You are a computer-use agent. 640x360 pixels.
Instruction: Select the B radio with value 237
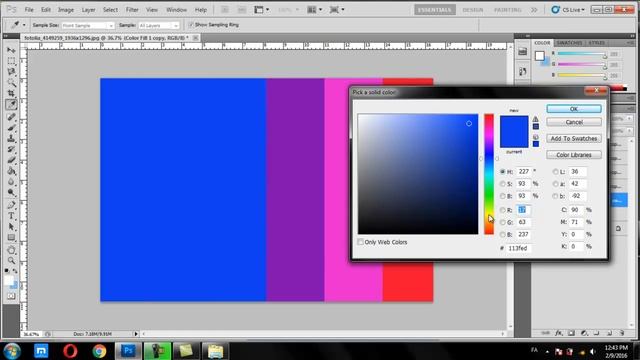pos(502,235)
